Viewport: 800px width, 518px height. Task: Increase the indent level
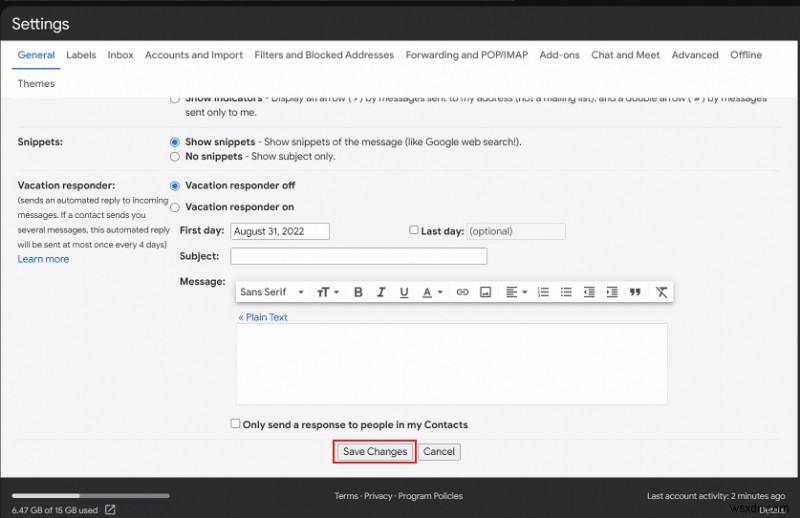click(612, 292)
